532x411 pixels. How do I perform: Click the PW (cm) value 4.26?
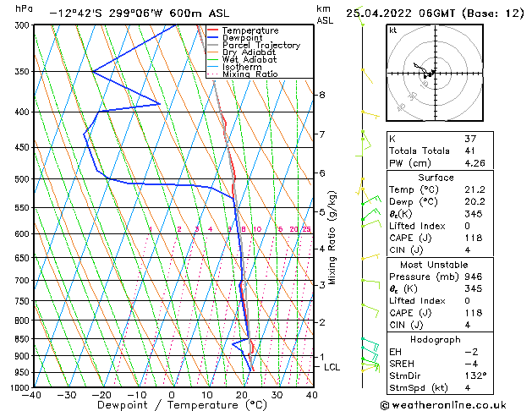pos(474,163)
